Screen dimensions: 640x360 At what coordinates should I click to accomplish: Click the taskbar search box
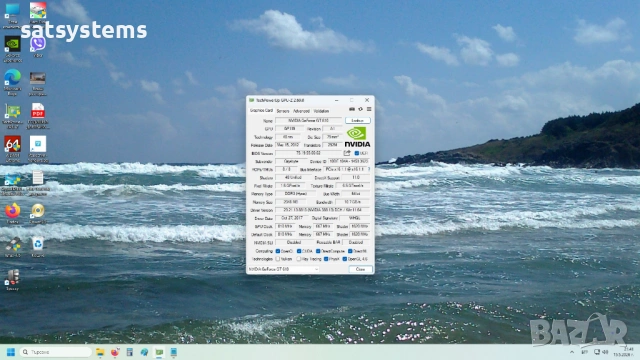tap(55, 352)
